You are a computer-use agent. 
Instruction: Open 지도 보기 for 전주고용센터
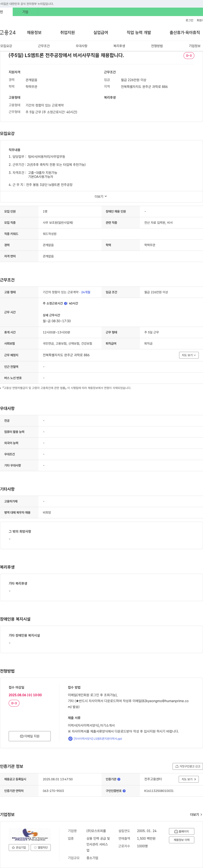click(189, 779)
